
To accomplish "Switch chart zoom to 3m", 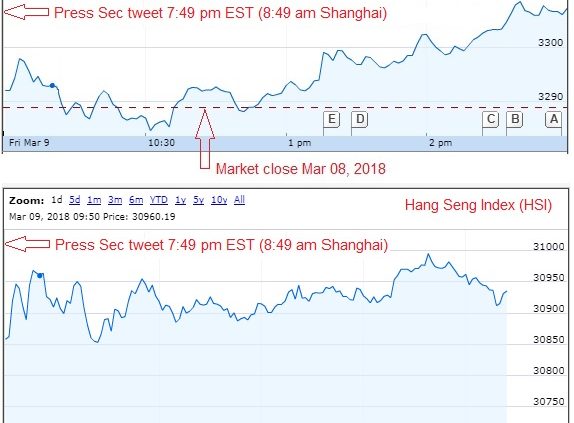I will click(x=115, y=200).
